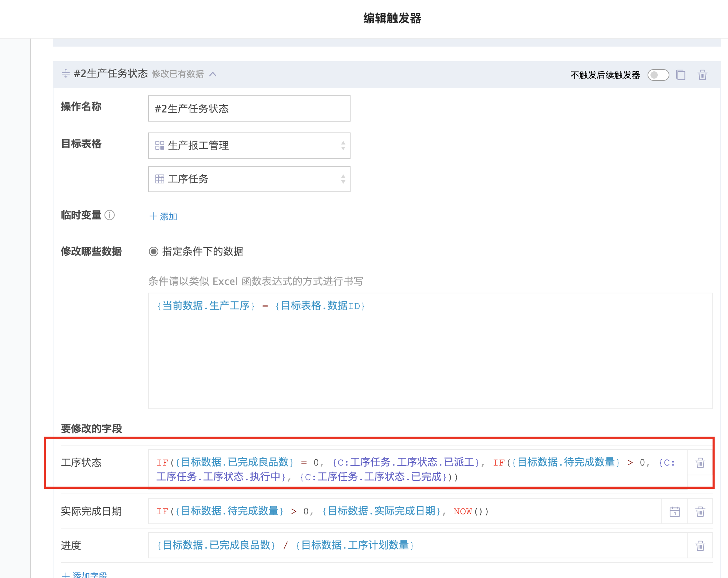
Task: Click 添加 to add a temporary variable
Action: (163, 217)
